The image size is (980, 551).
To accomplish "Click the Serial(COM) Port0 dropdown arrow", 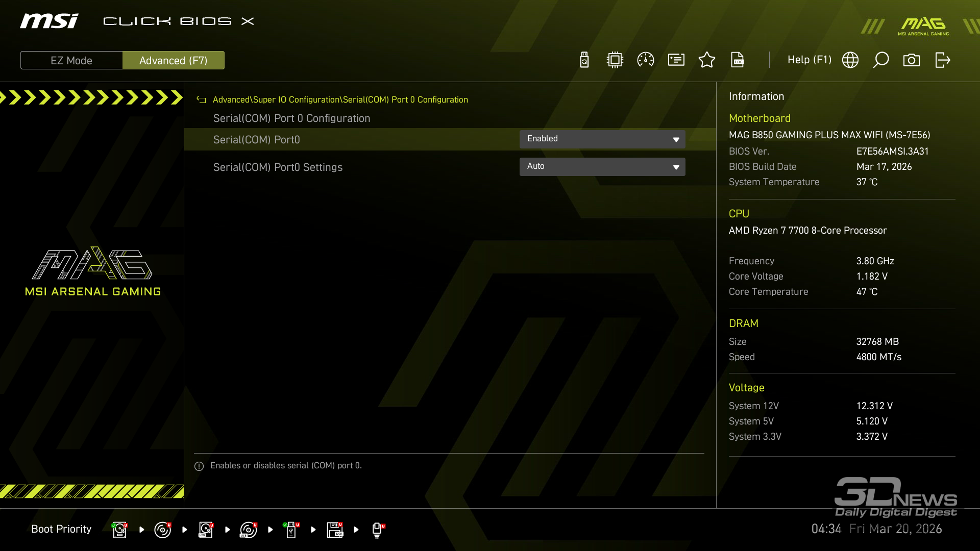I will (676, 139).
